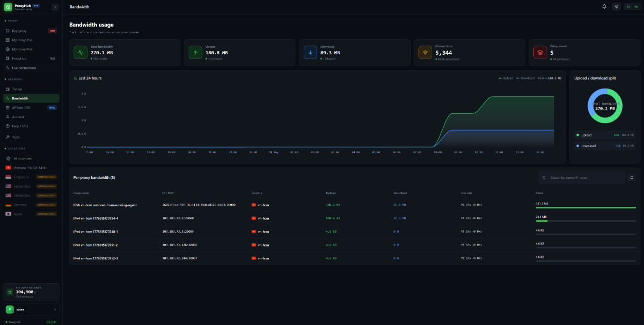The width and height of the screenshot is (644, 325).
Task: Click the Germany flag icon
Action: 8,204
